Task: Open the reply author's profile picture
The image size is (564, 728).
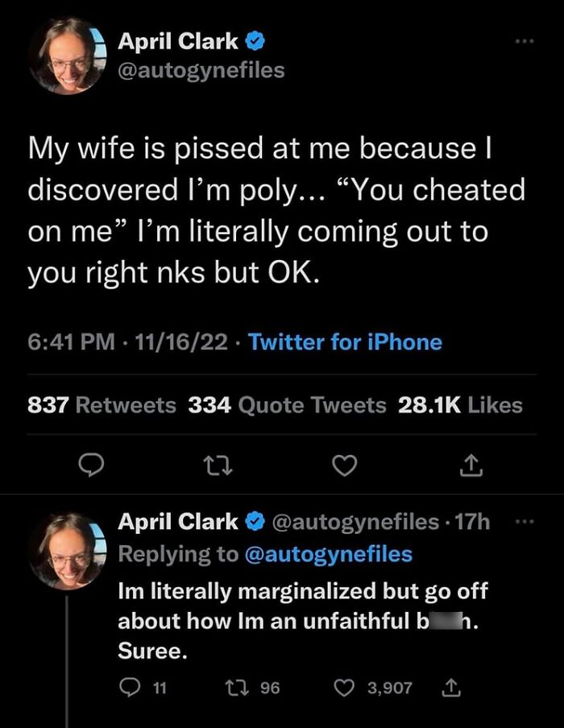Action: click(x=68, y=549)
